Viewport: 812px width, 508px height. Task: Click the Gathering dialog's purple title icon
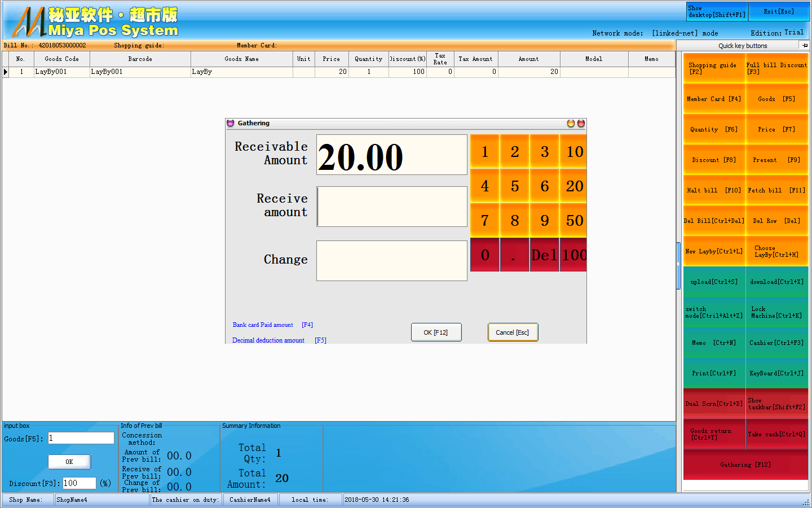coord(230,123)
